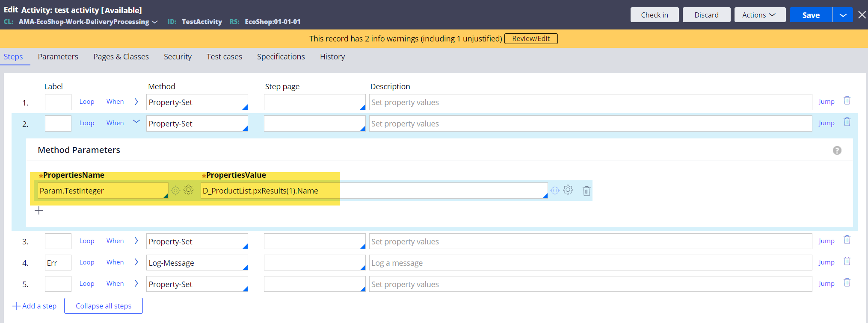Focus the Label field on step 1
Viewport: 868px width, 323px height.
tap(58, 102)
